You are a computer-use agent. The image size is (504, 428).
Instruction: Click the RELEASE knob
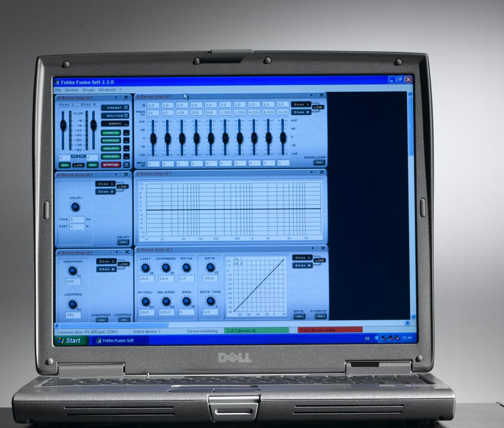click(x=166, y=301)
